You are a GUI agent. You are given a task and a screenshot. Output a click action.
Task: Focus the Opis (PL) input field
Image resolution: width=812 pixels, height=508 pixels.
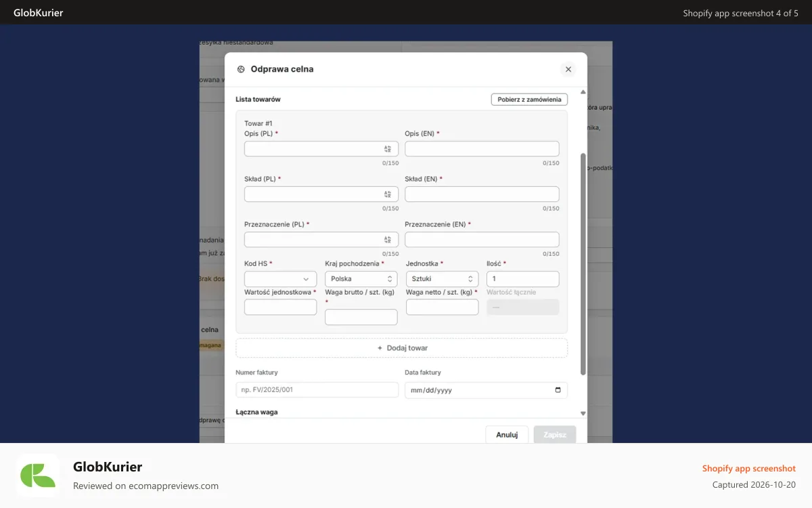[321, 149]
